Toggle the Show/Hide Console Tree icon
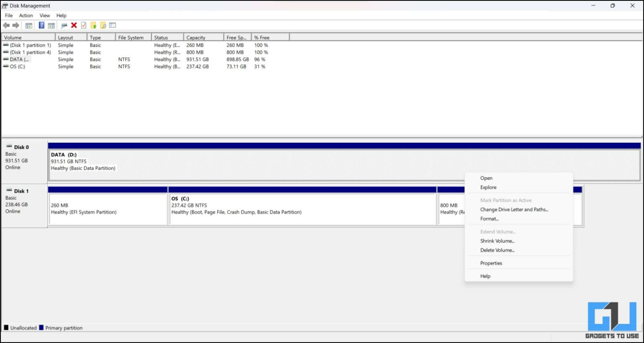Screen dimensions: 644x343 coord(29,25)
